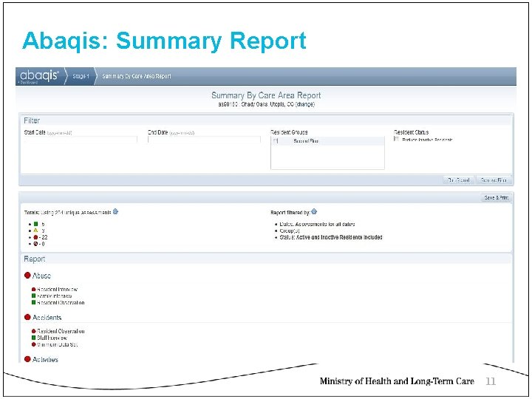Open Family Interview under Abuse
Viewport: 532px width, 399px height.
(55, 296)
